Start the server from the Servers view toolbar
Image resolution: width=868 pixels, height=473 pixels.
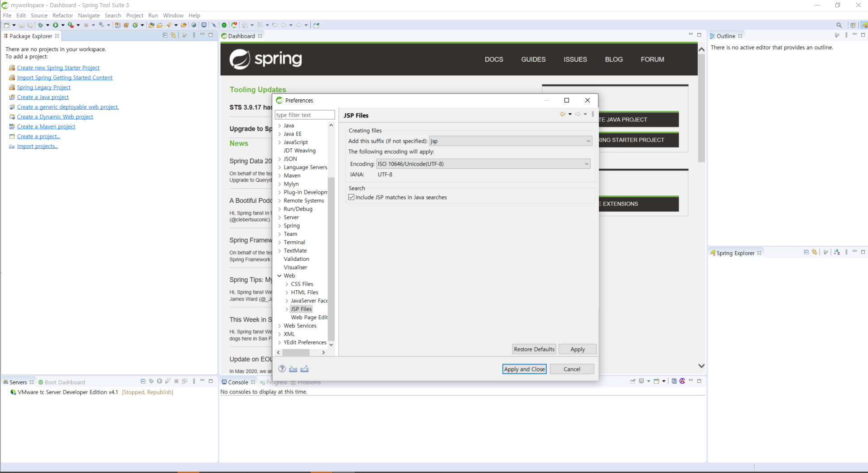159,381
